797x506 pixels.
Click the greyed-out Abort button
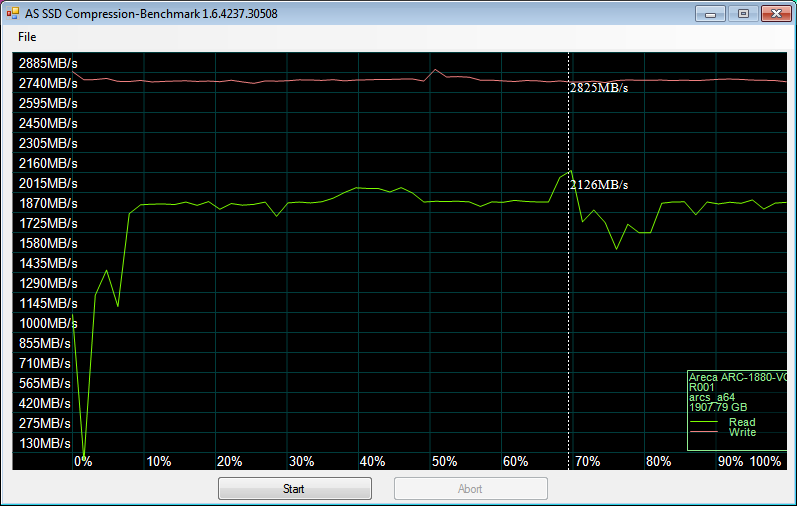tap(471, 489)
